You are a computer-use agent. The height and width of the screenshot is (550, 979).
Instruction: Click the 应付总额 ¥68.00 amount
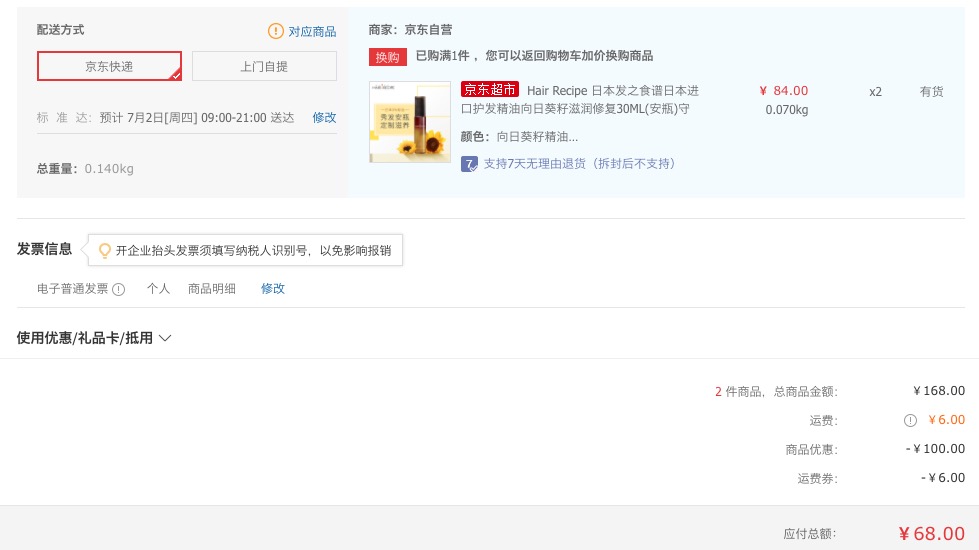pos(931,534)
